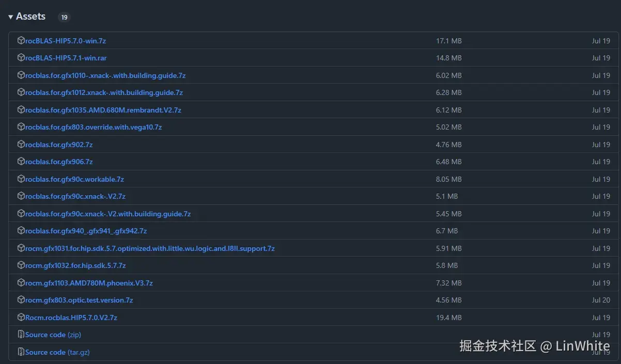The width and height of the screenshot is (621, 364).
Task: Click the disclosure triangle beside Assets
Action: tap(10, 16)
